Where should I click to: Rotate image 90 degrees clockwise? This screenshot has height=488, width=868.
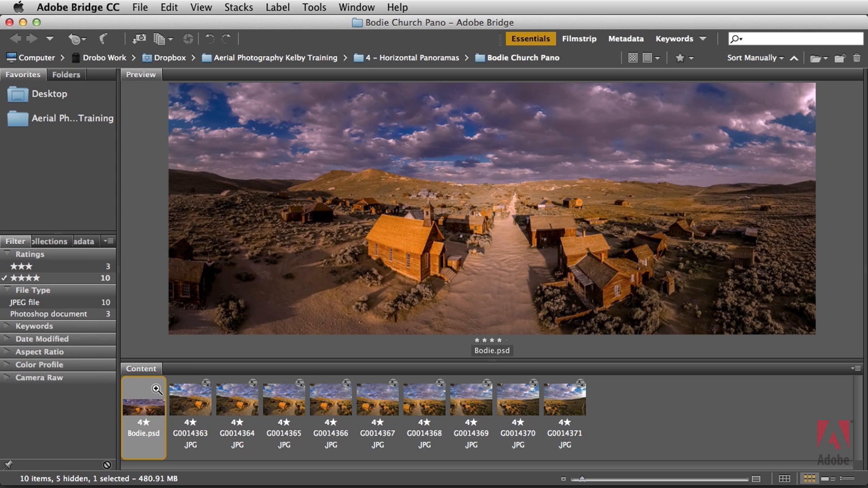[226, 39]
